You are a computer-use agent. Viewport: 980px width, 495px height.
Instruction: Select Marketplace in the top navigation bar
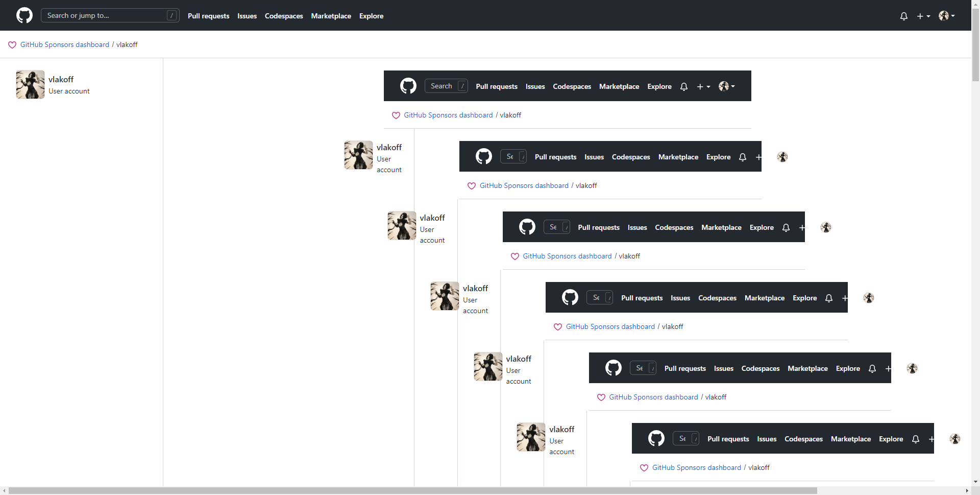coord(331,16)
